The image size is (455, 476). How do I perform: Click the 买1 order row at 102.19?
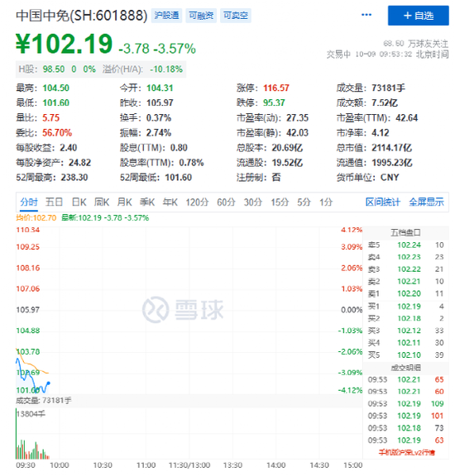(405, 307)
